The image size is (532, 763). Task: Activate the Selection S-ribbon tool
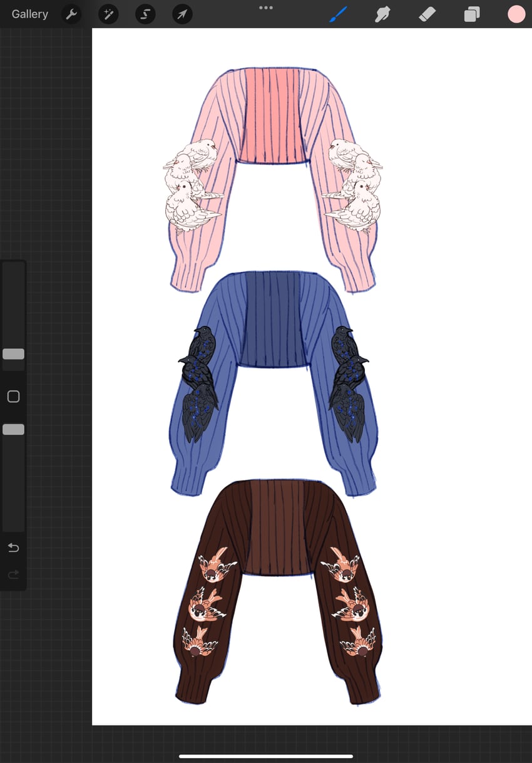[145, 14]
